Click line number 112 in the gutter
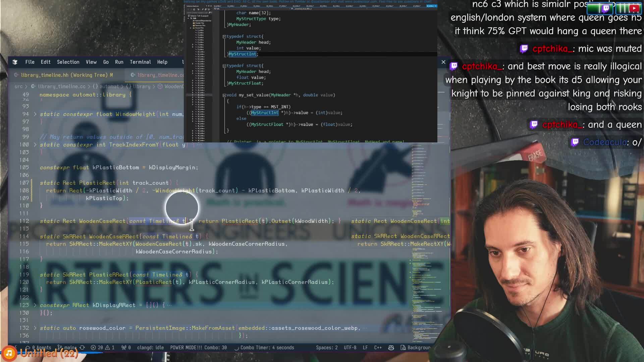This screenshot has height=362, width=644. pos(24,221)
